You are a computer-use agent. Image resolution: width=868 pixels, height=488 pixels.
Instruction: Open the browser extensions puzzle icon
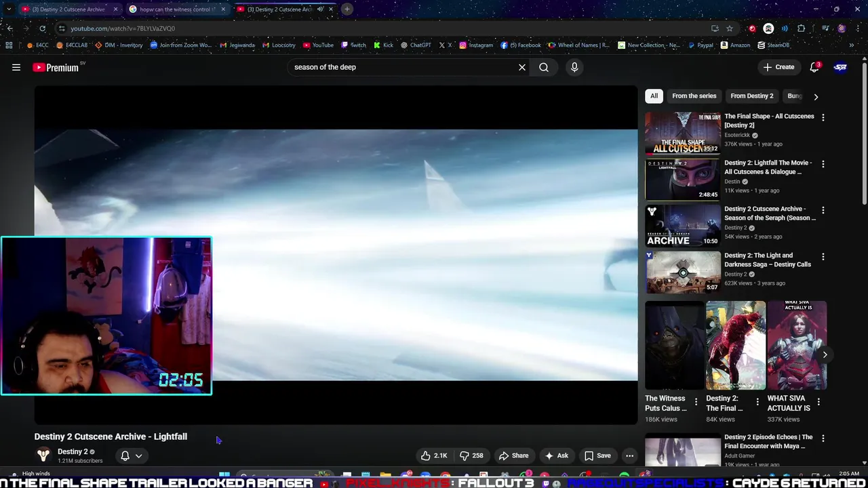click(801, 28)
